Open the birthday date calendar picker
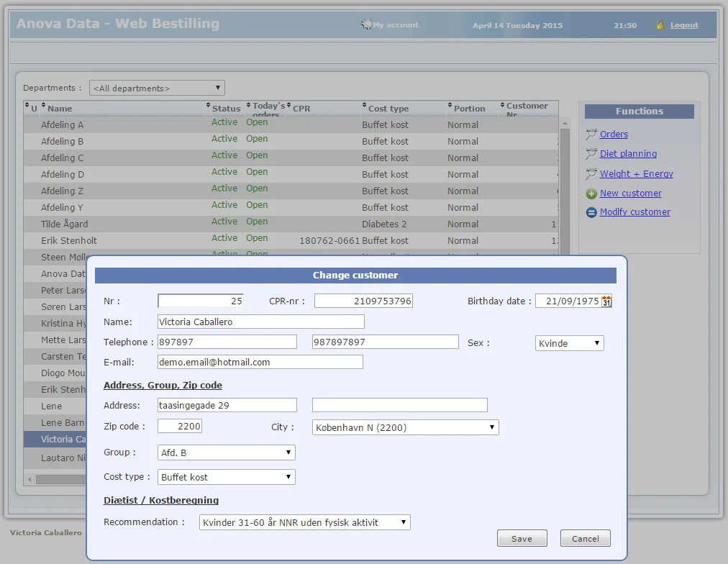This screenshot has height=564, width=728. click(606, 301)
